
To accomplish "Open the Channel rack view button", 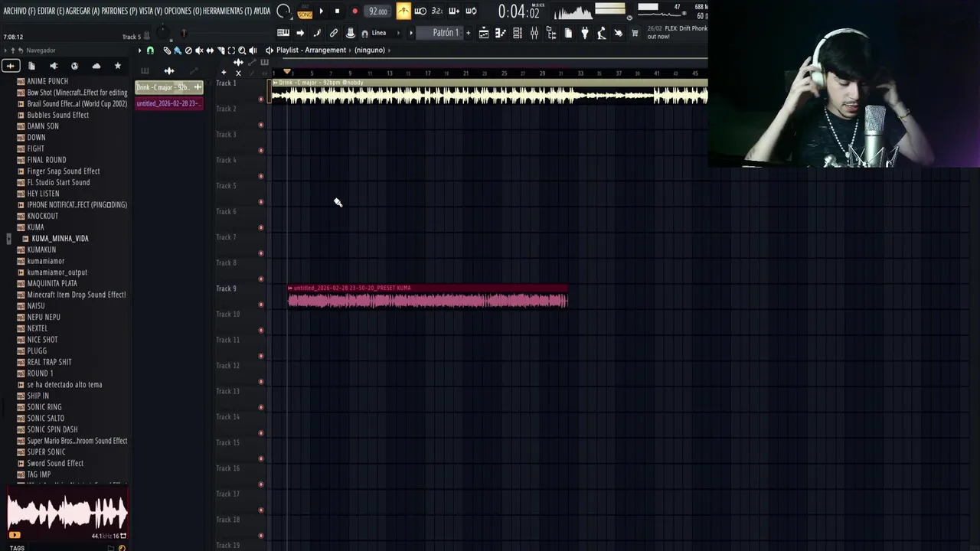I will pyautogui.click(x=518, y=33).
